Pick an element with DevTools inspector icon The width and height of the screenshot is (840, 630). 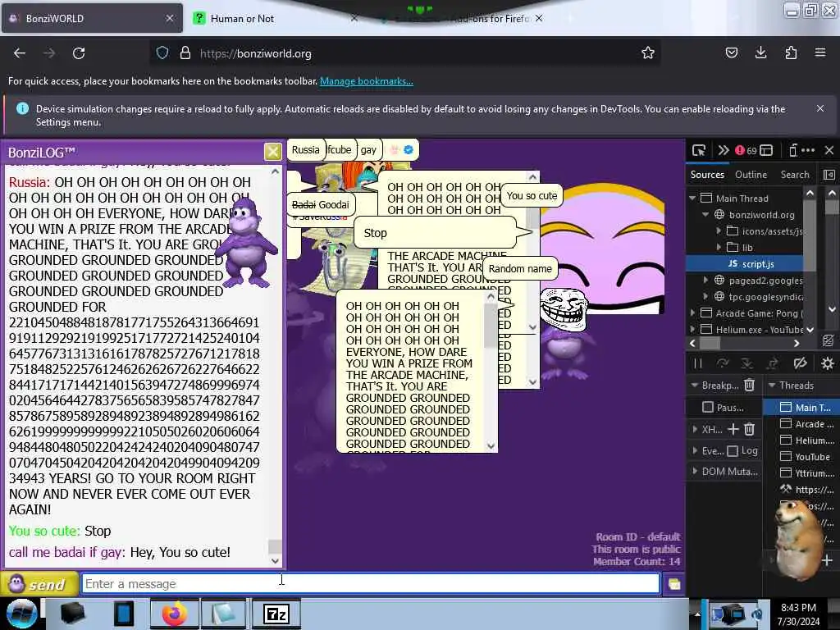coord(698,151)
